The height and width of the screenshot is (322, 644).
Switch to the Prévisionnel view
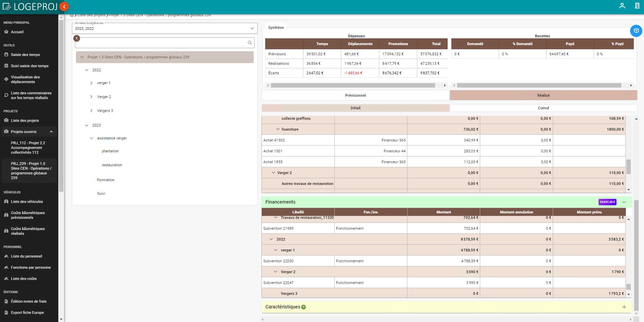tap(355, 95)
